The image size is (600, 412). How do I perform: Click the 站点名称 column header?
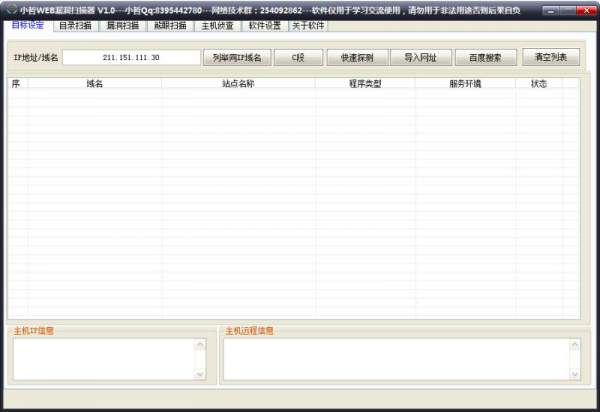click(238, 83)
